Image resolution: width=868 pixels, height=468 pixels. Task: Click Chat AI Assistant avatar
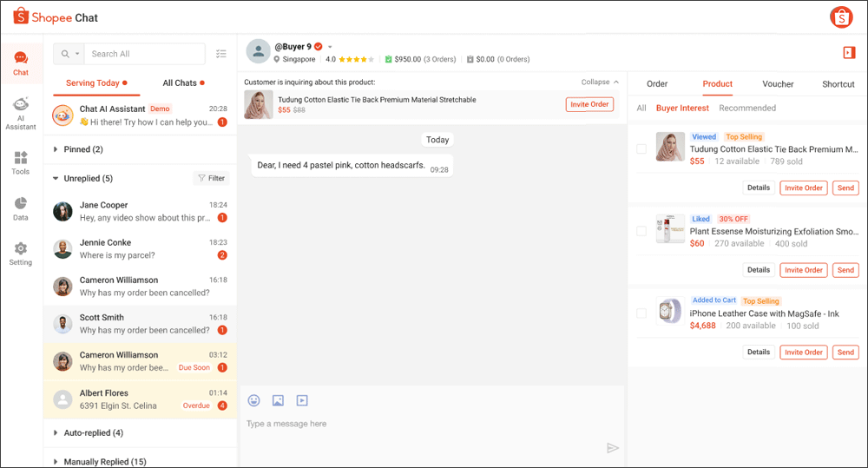coord(62,115)
